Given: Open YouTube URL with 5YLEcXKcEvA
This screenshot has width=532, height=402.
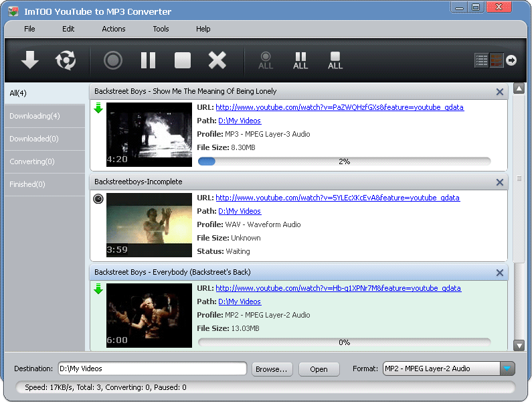Looking at the screenshot, I should click(337, 198).
